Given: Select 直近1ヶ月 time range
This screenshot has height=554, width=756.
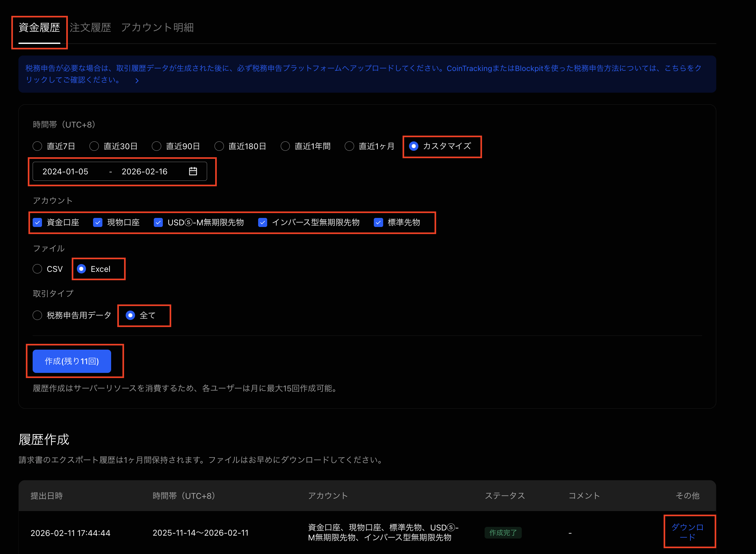Looking at the screenshot, I should pyautogui.click(x=349, y=146).
